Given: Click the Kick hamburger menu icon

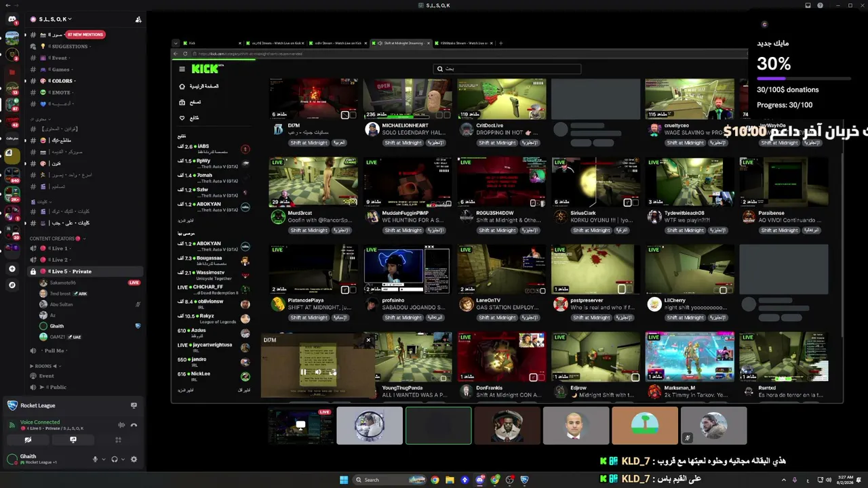Looking at the screenshot, I should coord(182,69).
